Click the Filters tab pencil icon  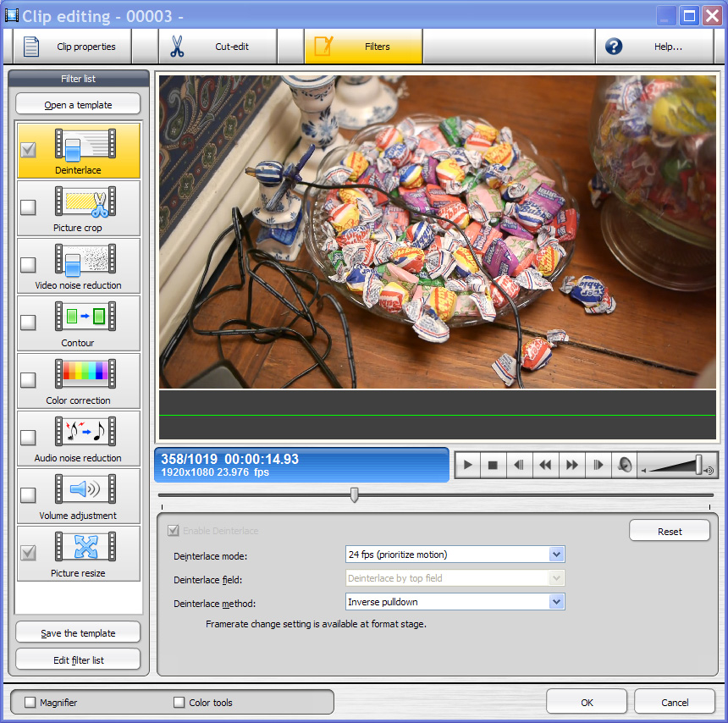(x=323, y=47)
